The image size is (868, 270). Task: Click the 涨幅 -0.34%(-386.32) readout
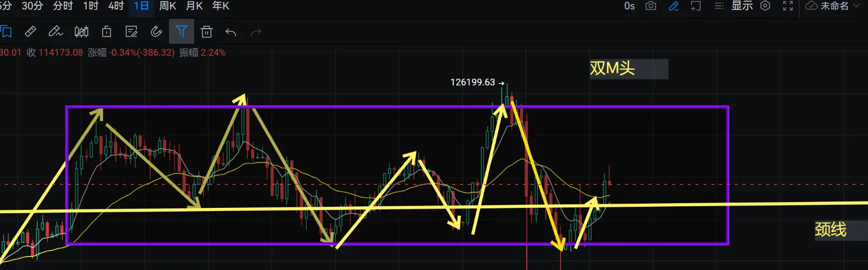131,53
